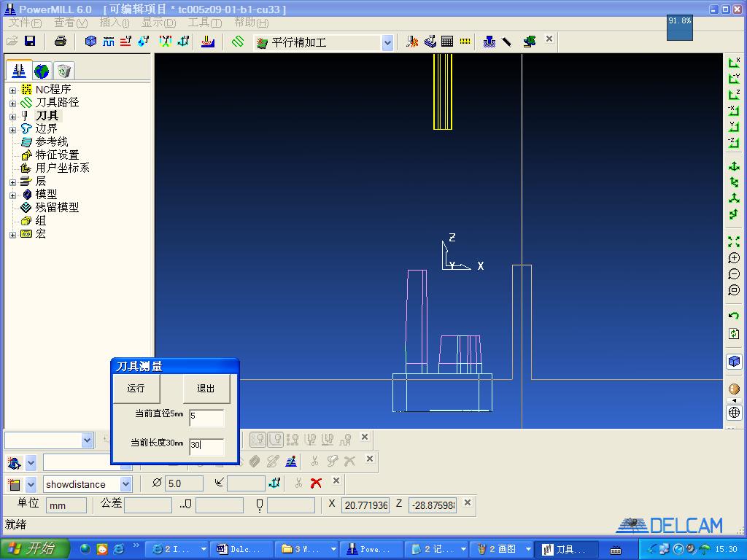Click the rapid move heights red-lines icon
747x560 pixels.
(125, 42)
